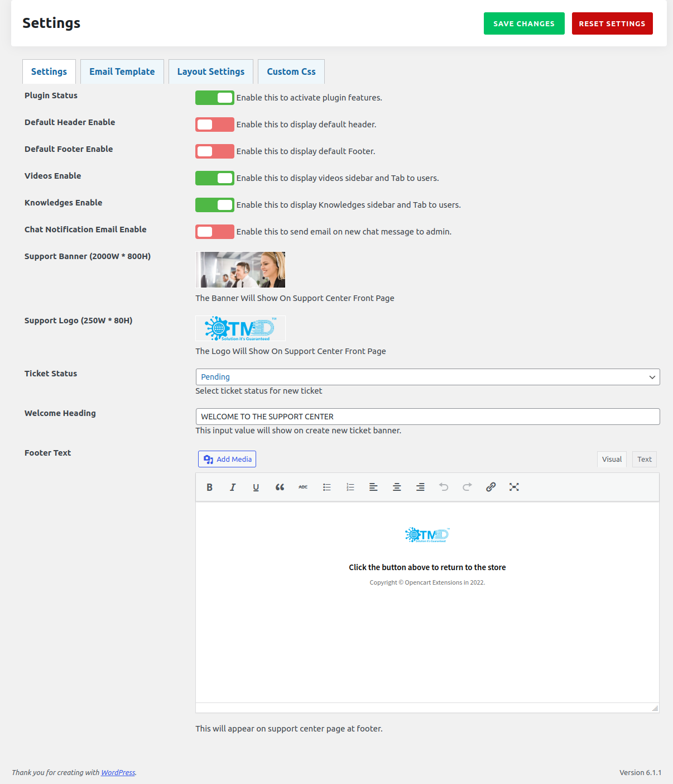Open Email Template tab
Image resolution: width=673 pixels, height=784 pixels.
point(122,71)
